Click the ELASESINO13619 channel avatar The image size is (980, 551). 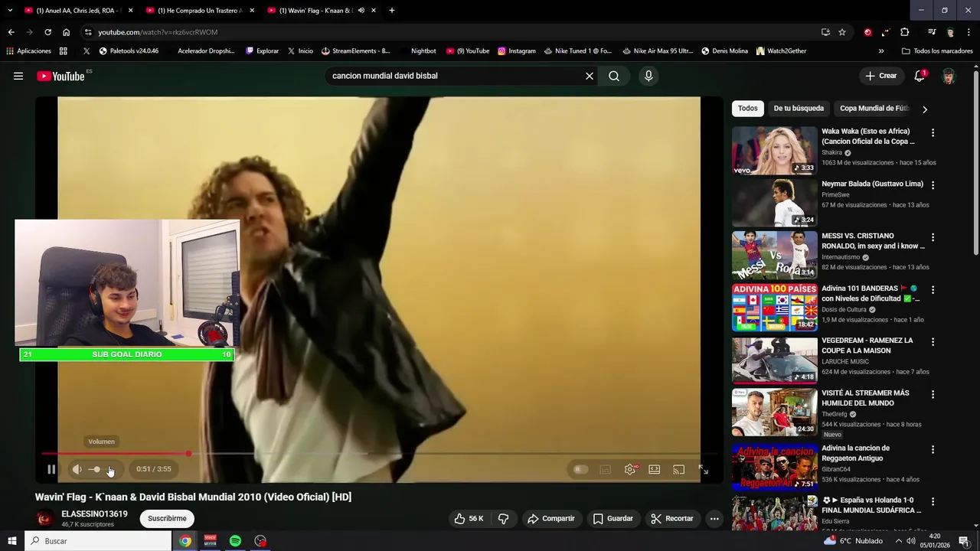[46, 518]
